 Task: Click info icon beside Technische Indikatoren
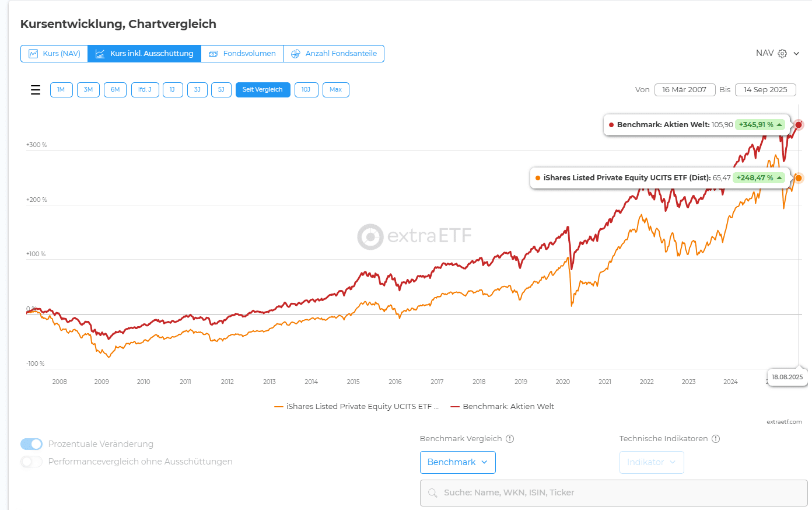[x=716, y=439]
